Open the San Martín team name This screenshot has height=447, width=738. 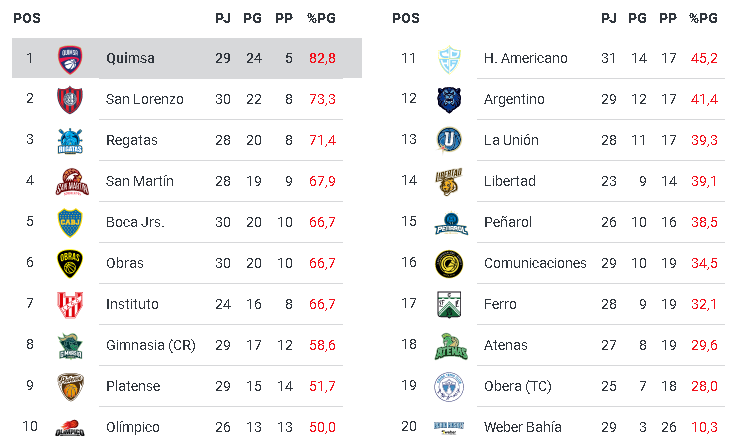(x=140, y=181)
